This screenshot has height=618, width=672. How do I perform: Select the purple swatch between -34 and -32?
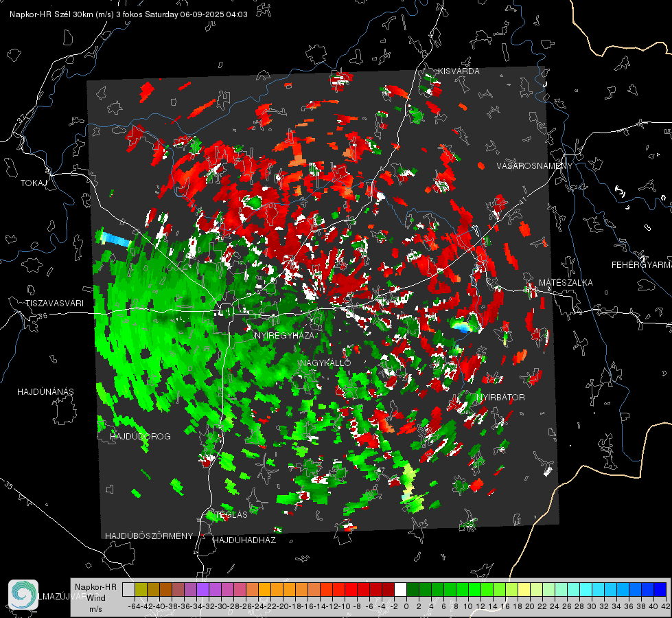coord(202,589)
